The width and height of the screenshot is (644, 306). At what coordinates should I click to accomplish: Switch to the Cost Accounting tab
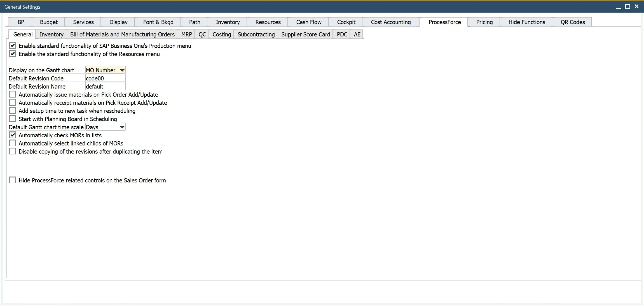click(x=390, y=22)
